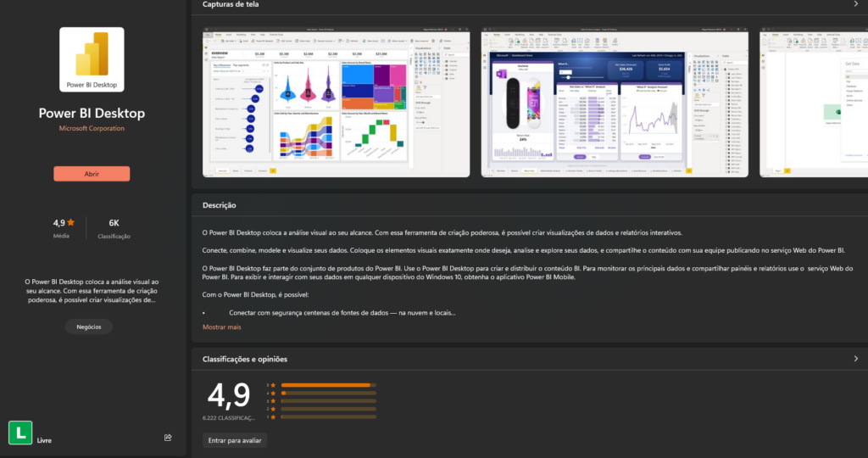The image size is (868, 458).
Task: Expand description with Mostrar mais
Action: (222, 327)
